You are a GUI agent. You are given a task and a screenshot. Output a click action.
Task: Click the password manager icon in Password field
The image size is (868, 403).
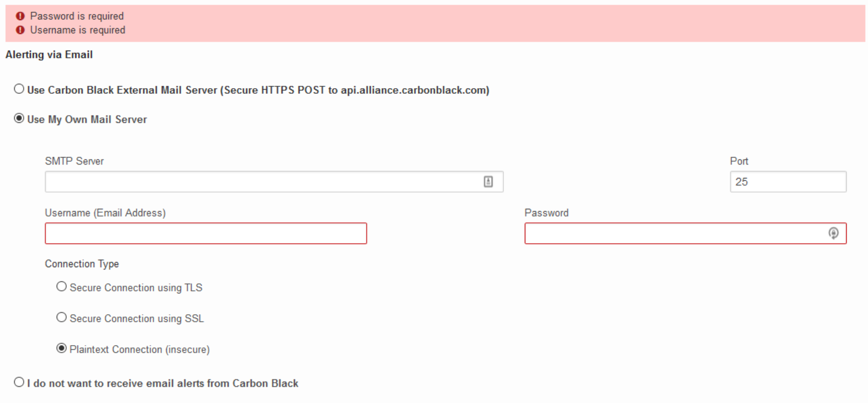(x=834, y=233)
